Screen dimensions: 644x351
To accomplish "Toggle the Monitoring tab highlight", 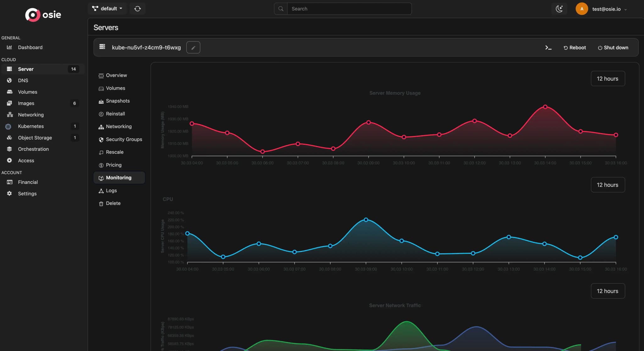I will (119, 178).
